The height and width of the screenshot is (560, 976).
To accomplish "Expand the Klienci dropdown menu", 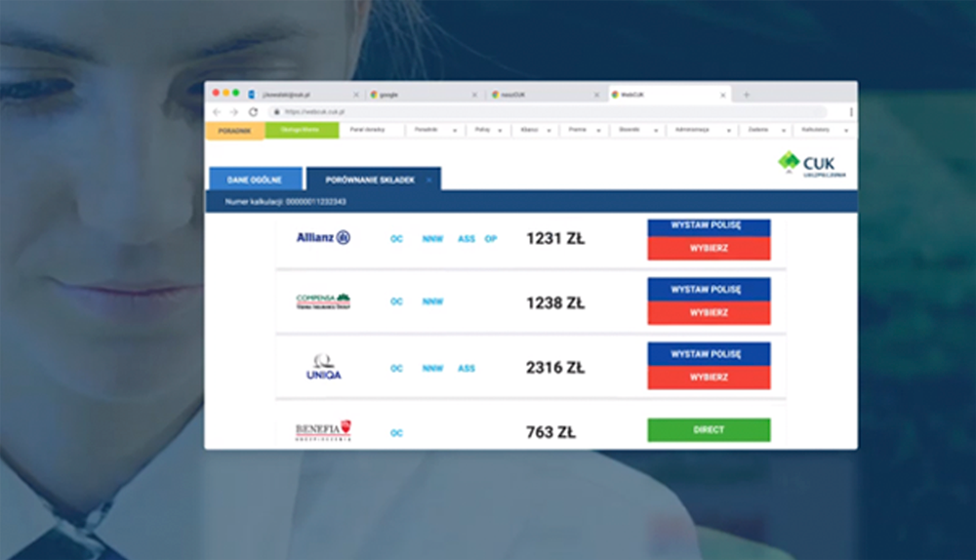I will tap(535, 130).
